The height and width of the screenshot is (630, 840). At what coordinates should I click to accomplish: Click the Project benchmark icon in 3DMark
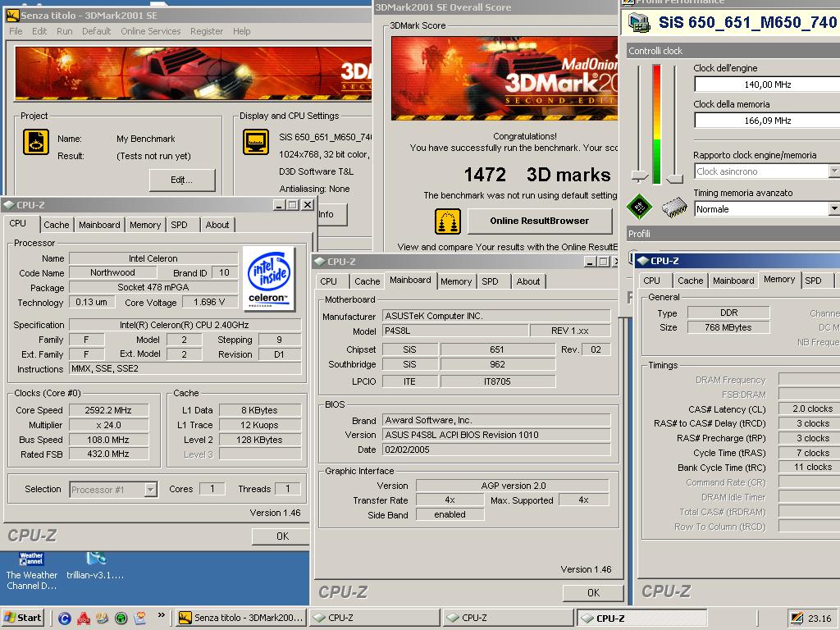click(x=36, y=142)
